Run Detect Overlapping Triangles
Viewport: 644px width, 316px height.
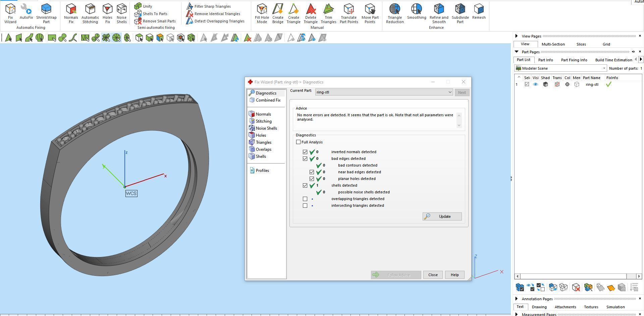click(x=215, y=21)
